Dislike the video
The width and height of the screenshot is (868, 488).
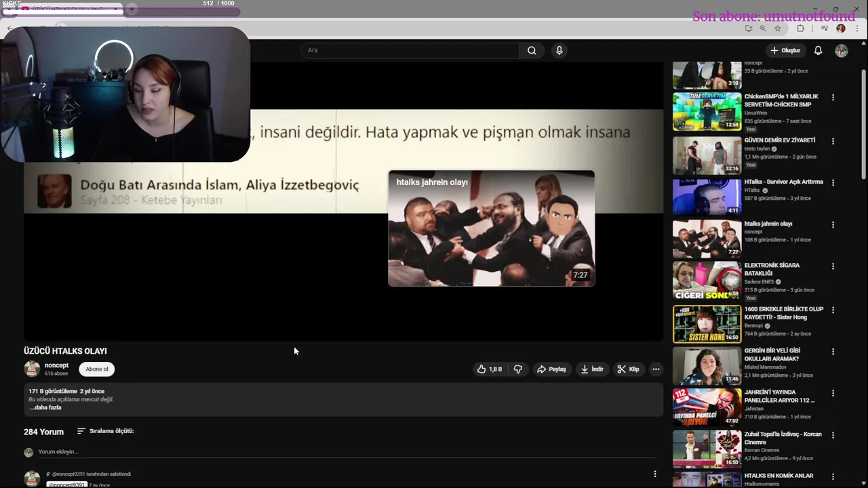coord(518,369)
